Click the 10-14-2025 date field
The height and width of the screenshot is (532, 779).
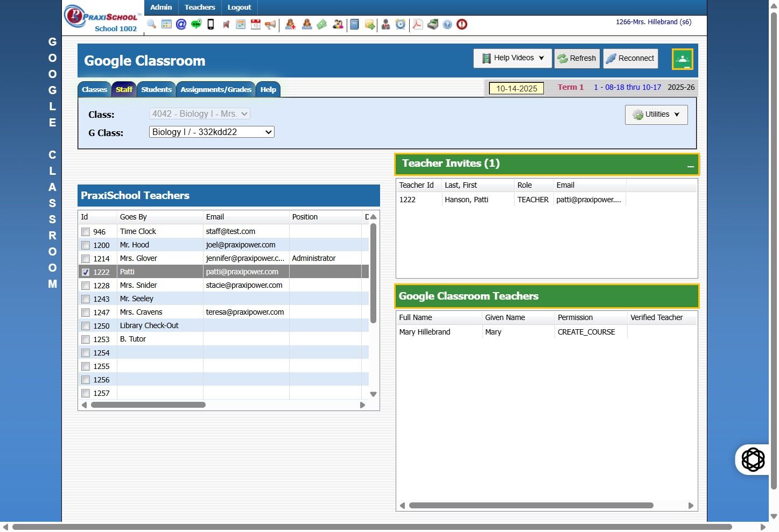click(x=516, y=89)
